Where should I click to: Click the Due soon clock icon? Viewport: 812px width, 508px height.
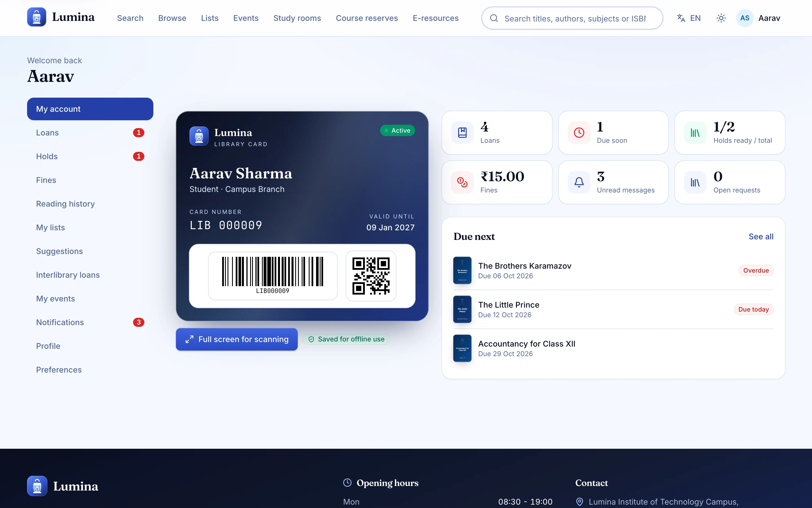(579, 133)
